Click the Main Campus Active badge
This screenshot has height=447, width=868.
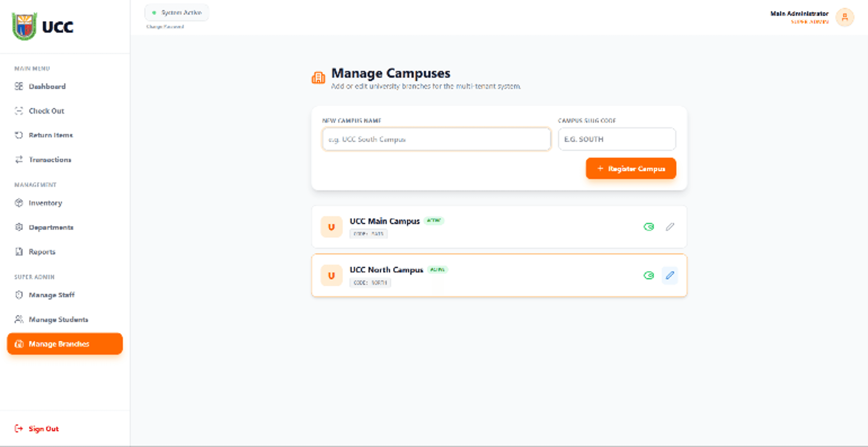pyautogui.click(x=434, y=221)
